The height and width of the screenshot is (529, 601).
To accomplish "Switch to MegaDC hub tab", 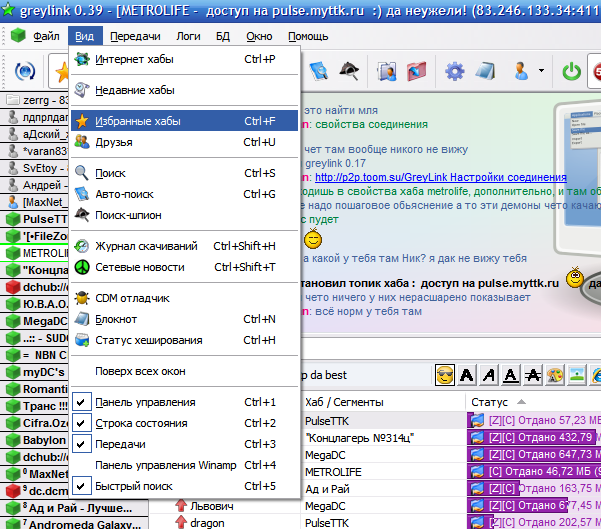I will coord(34,321).
